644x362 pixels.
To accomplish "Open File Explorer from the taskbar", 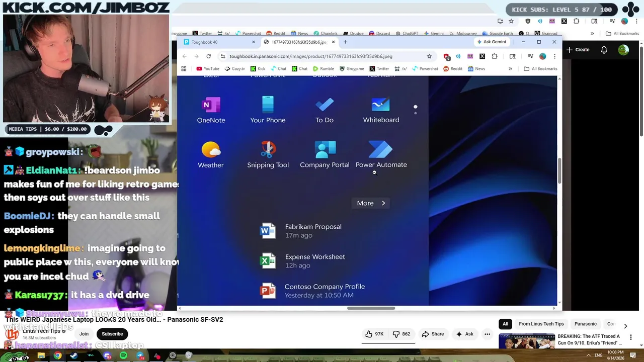I will tap(41, 355).
